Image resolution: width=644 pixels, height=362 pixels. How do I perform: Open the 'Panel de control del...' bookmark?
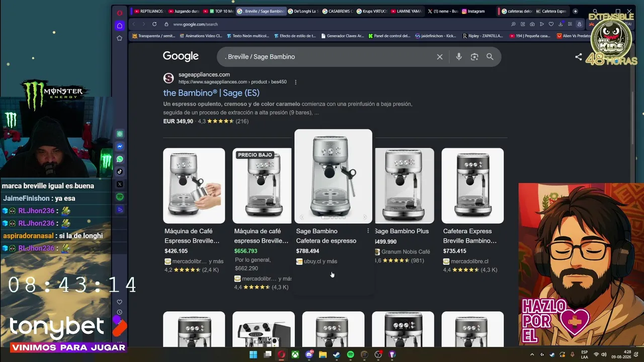pyautogui.click(x=389, y=36)
